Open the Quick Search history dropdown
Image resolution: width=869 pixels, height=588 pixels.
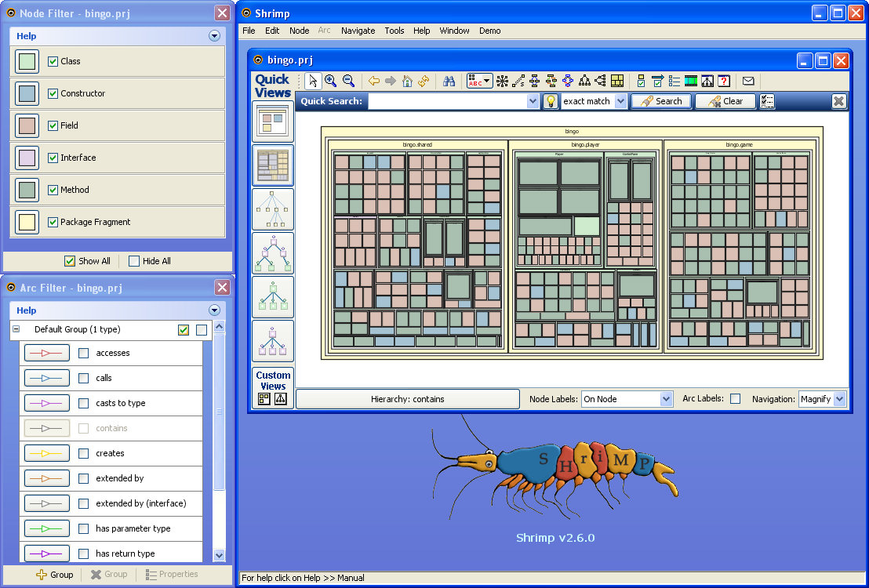click(x=533, y=101)
